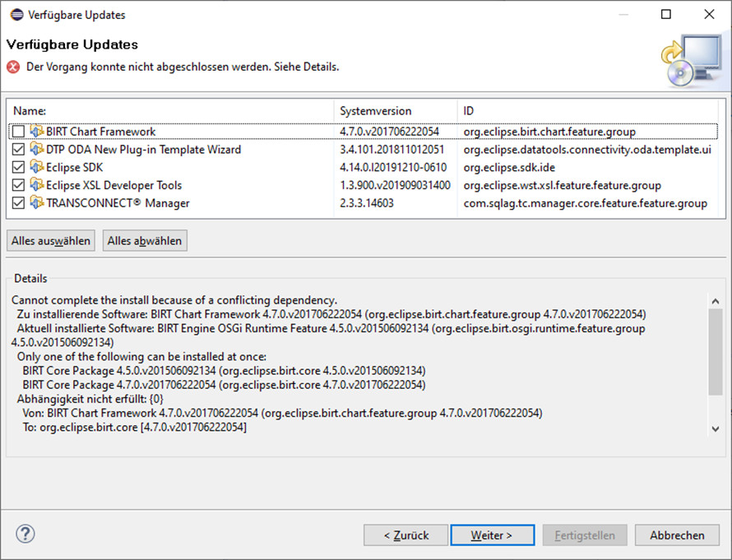Click 'Aktuell installierte Software' details line
This screenshot has width=732, height=560.
(328, 335)
